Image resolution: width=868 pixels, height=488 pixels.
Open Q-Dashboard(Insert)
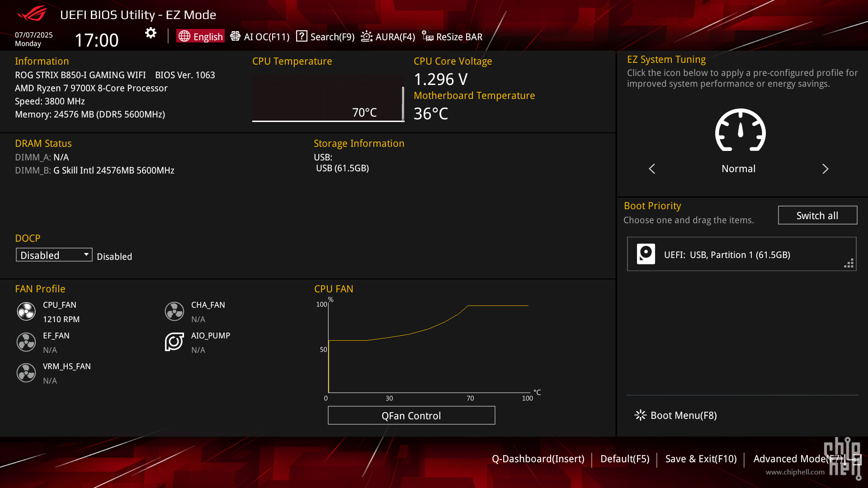[538, 459]
